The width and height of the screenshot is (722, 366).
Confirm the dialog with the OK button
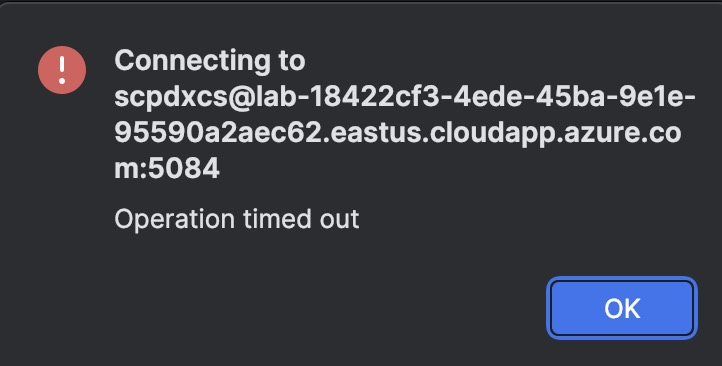coord(622,308)
